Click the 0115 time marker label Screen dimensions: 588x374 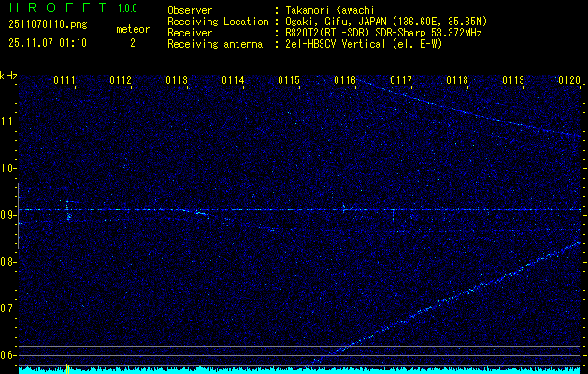289,80
